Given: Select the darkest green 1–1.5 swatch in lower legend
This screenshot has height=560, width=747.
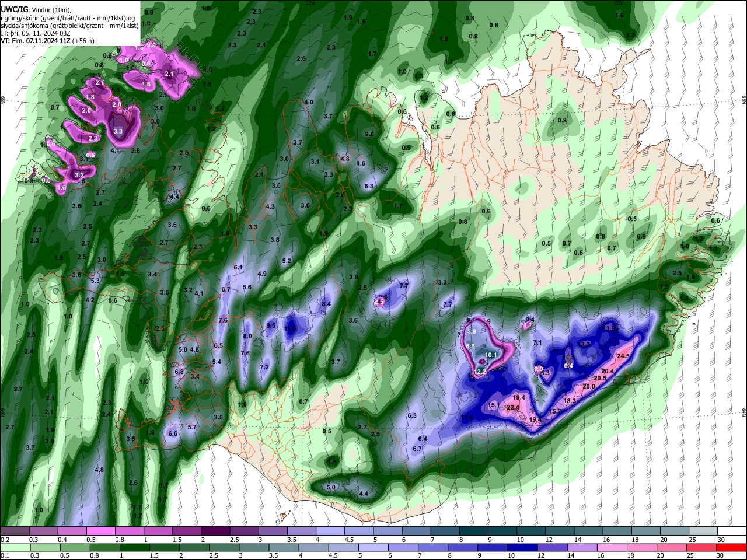Looking at the screenshot, I should (x=135, y=547).
